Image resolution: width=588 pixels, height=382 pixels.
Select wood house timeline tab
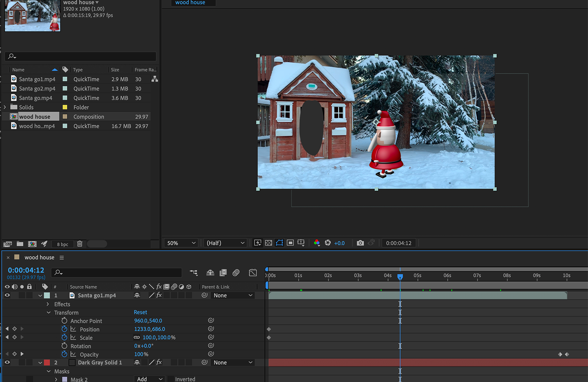point(39,258)
